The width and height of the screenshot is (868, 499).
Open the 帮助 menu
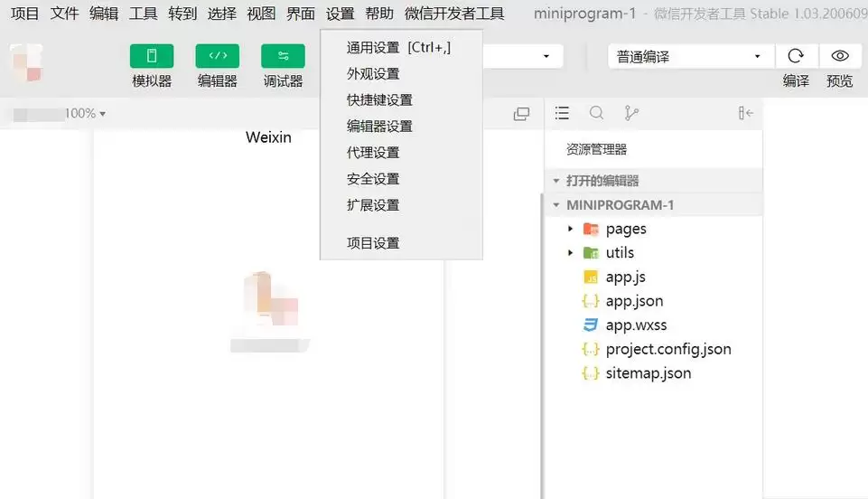tap(379, 14)
